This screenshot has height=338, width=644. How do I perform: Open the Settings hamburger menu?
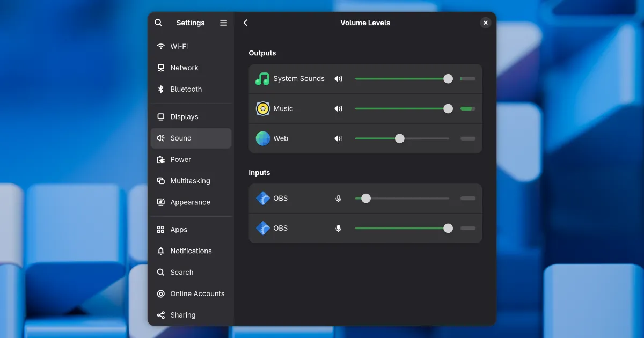[x=224, y=23]
